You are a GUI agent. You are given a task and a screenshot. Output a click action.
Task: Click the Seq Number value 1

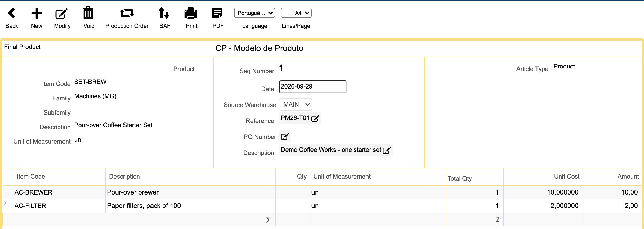pyautogui.click(x=281, y=68)
